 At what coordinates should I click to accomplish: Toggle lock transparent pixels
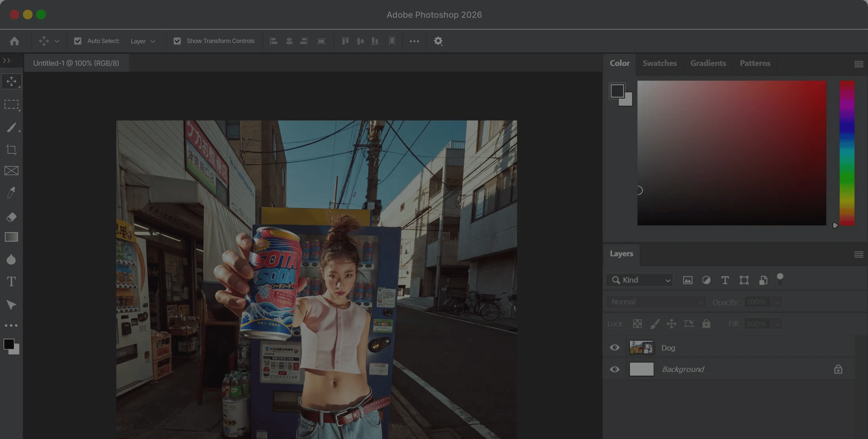pyautogui.click(x=637, y=324)
